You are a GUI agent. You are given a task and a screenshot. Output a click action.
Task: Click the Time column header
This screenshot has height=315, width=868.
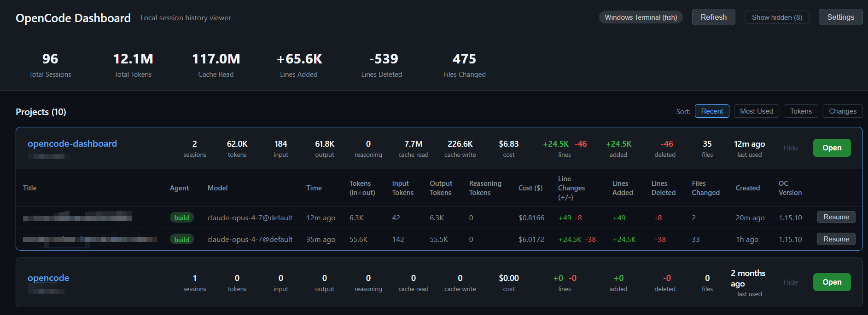(314, 188)
